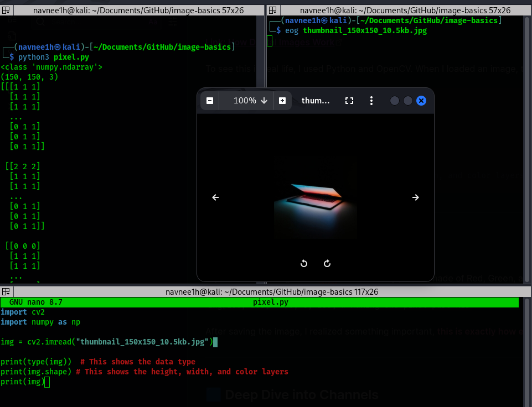Focus the top-left terminal titlebar
This screenshot has width=532, height=407.
(x=133, y=10)
